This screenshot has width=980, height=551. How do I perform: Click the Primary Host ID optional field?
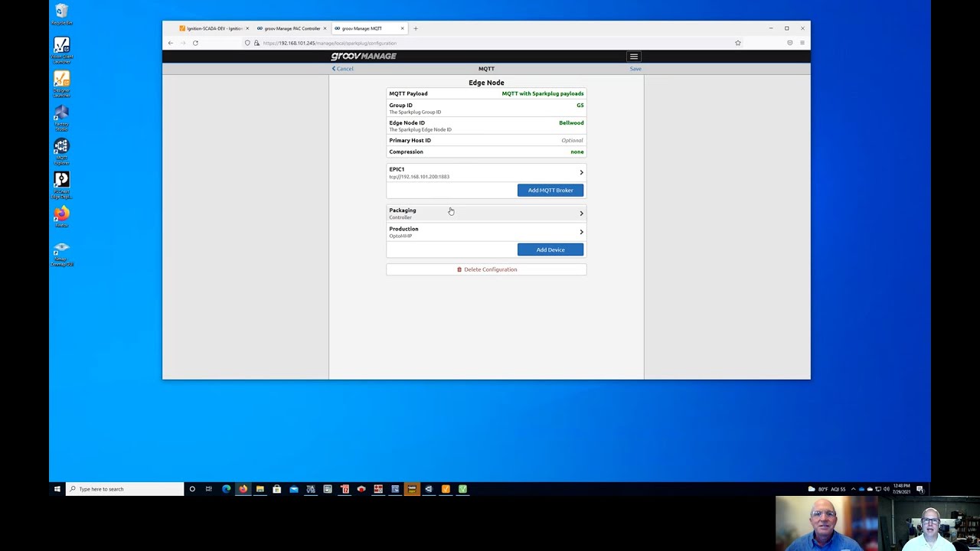[x=486, y=140]
